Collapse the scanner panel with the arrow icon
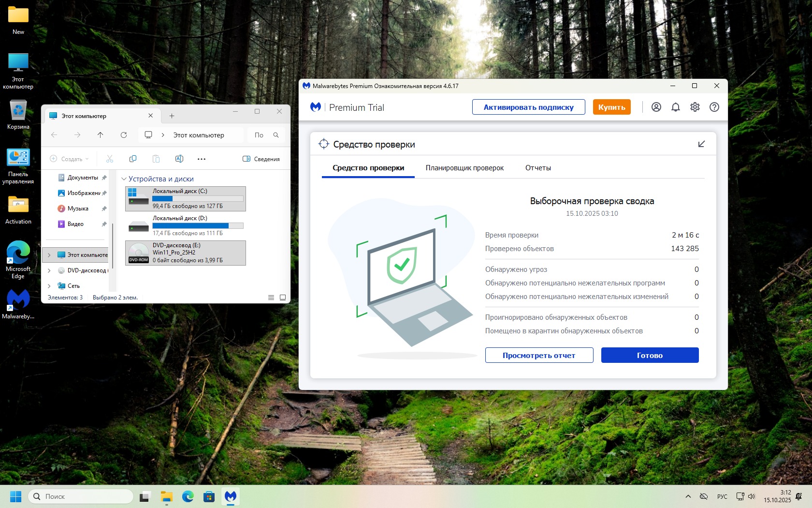 pos(701,144)
